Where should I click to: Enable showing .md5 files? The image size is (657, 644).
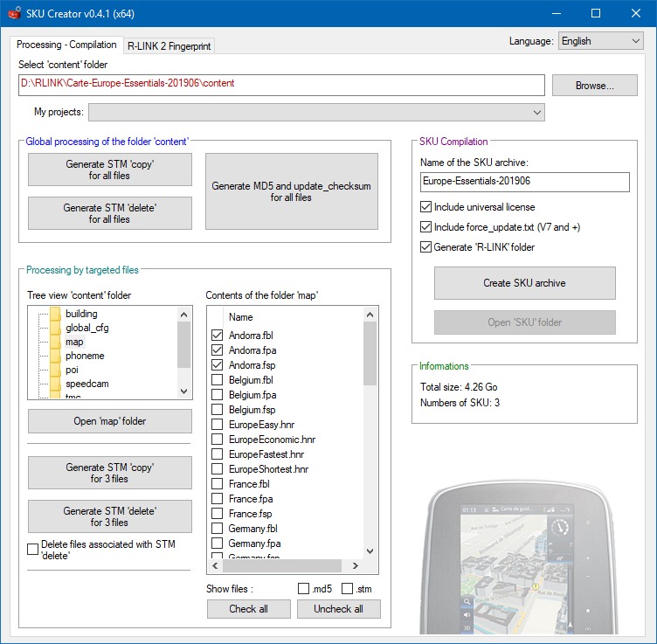point(303,589)
